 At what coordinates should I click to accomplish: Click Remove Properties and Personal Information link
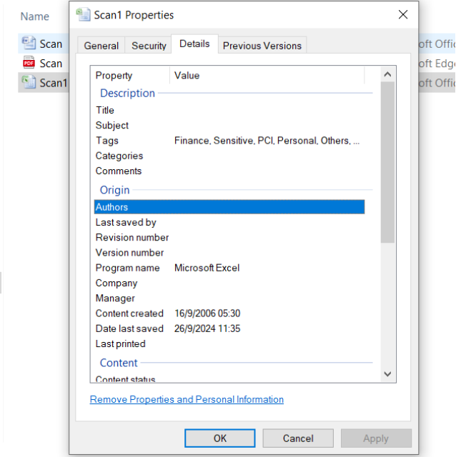(187, 399)
